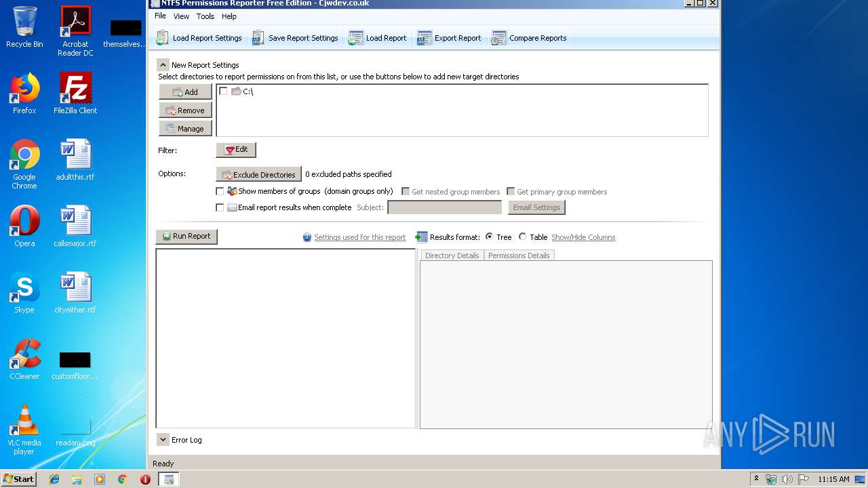Show hidden tray icons arrow

pyautogui.click(x=755, y=479)
